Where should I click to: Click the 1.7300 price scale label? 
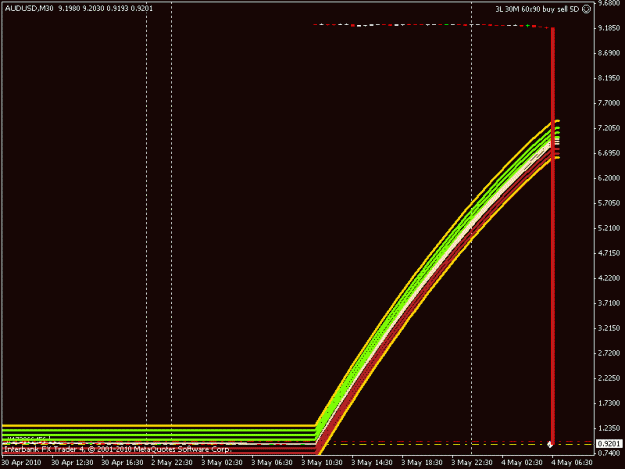609,403
